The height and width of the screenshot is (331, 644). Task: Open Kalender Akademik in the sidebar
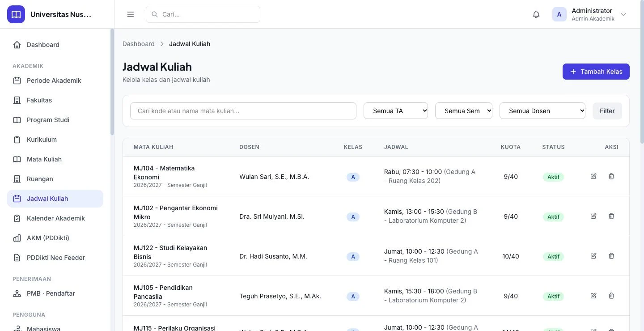55,218
